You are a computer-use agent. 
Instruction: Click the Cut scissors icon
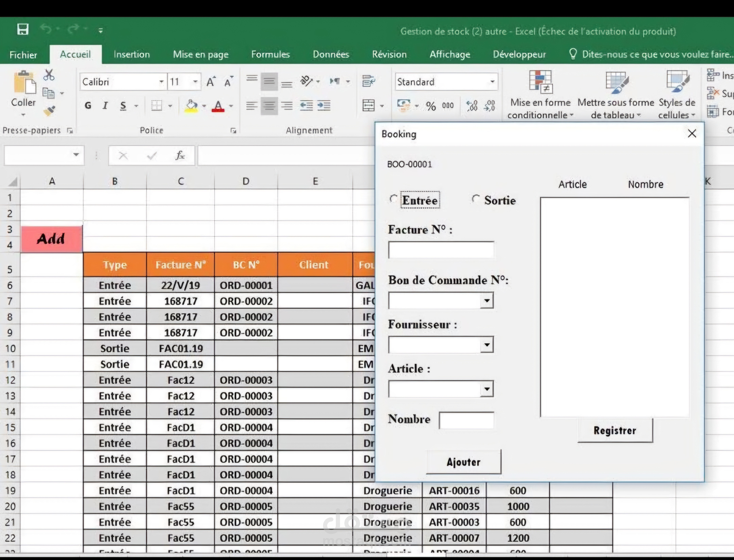click(49, 75)
